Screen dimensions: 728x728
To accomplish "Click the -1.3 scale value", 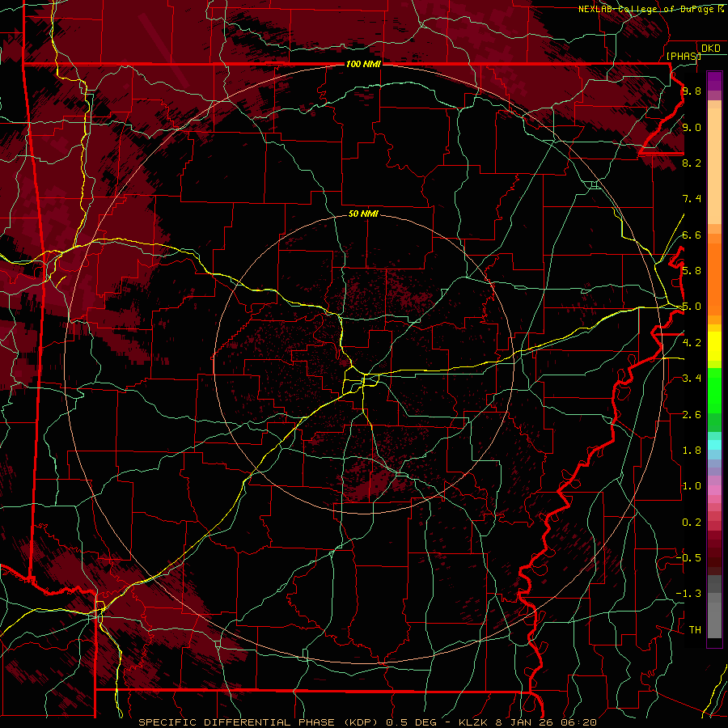I will click(x=688, y=594).
